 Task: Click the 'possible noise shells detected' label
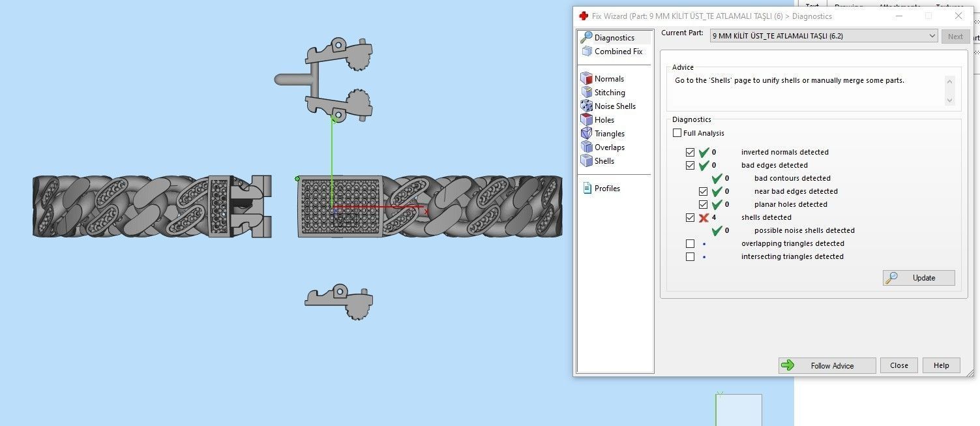tap(805, 231)
